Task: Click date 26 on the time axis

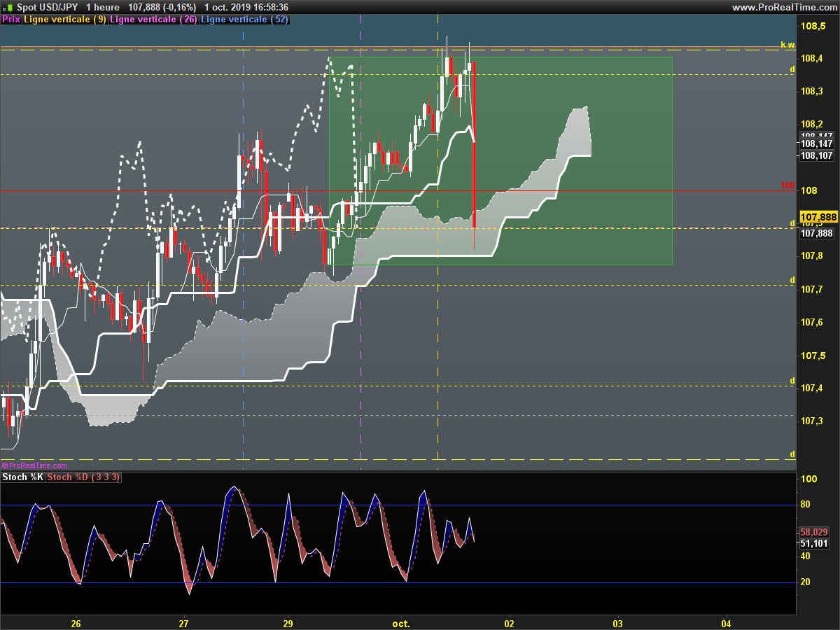Action: click(x=76, y=623)
